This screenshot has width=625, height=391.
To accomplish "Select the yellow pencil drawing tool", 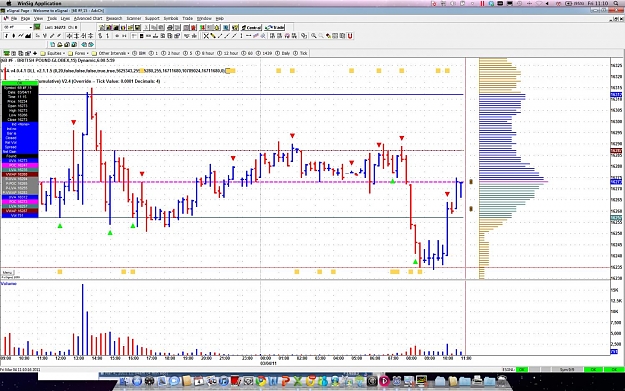I will click(x=213, y=36).
